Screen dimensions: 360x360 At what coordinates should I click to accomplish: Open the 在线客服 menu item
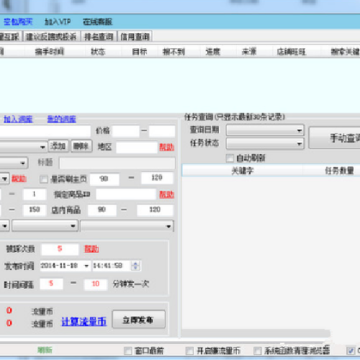coord(97,22)
